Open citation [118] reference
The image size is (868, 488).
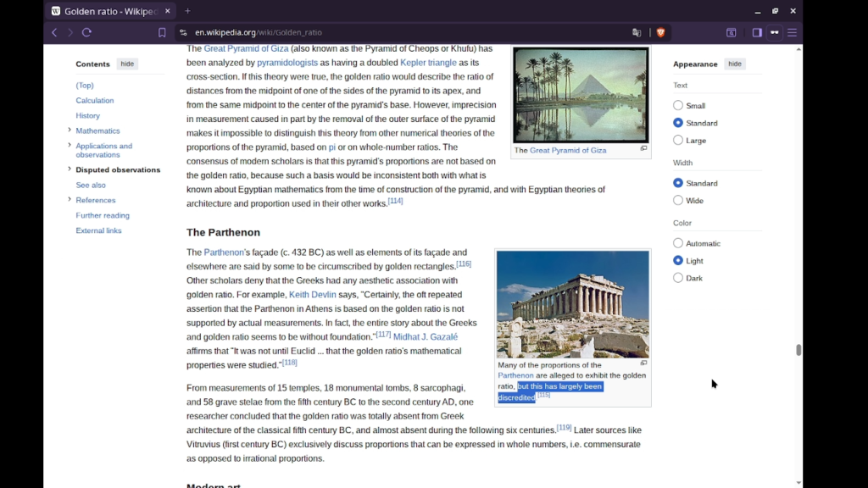pyautogui.click(x=290, y=363)
